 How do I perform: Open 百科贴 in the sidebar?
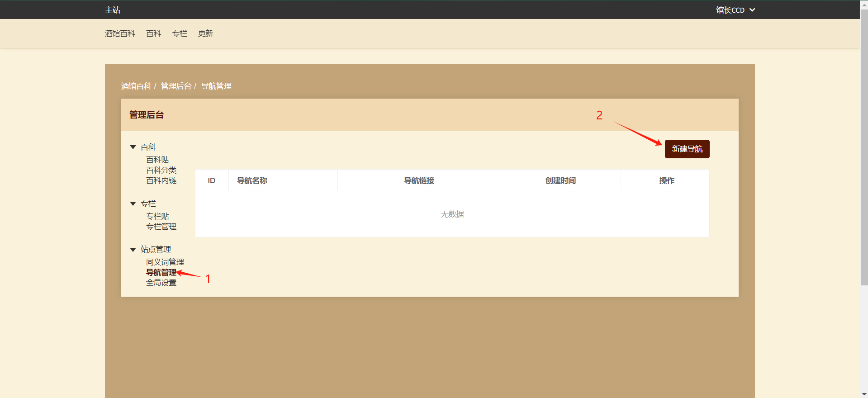157,160
